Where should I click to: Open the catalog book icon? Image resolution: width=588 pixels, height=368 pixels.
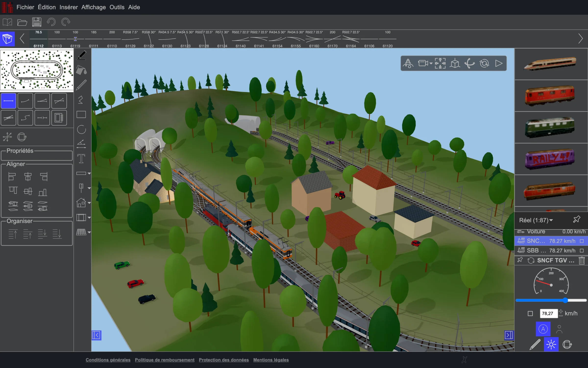[7, 22]
